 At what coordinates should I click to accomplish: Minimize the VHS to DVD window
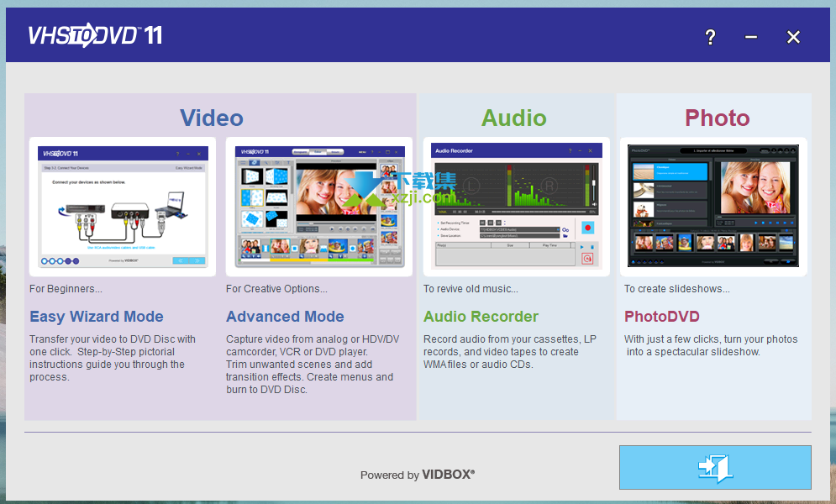click(x=751, y=37)
